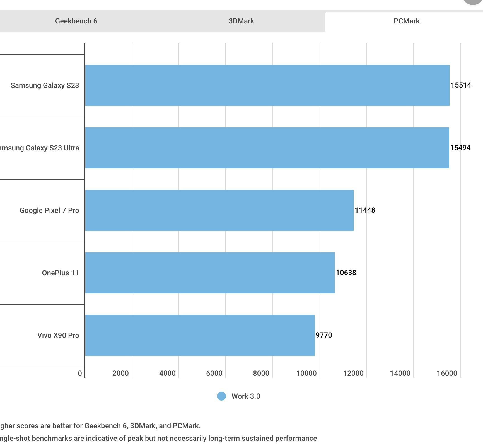Click the 10638 score value
Screen dimensions: 483x448
(x=346, y=273)
